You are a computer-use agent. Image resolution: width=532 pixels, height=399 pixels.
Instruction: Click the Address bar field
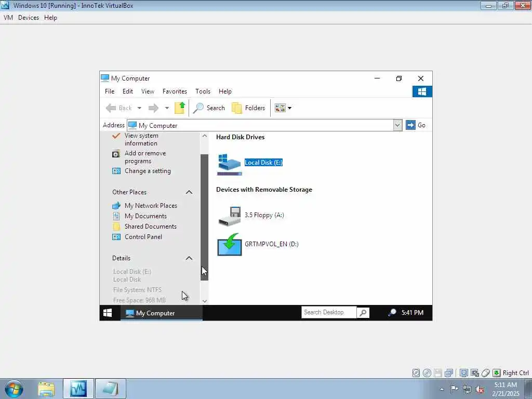click(x=260, y=125)
